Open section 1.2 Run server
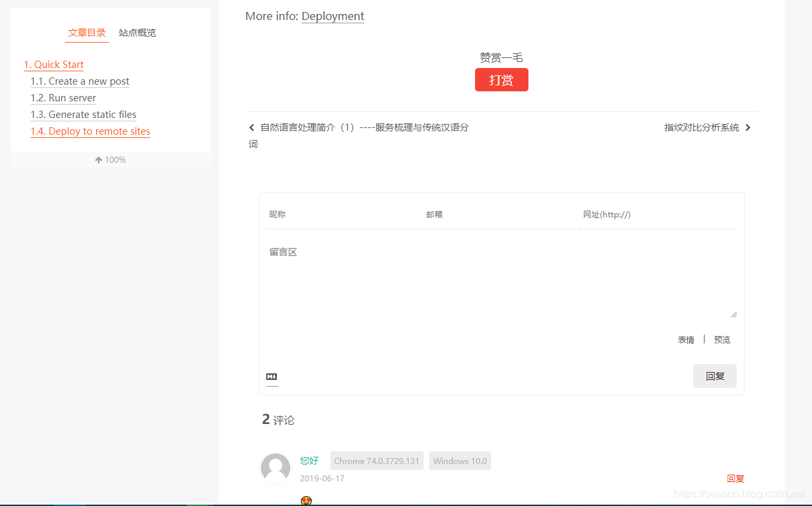The image size is (812, 506). click(63, 98)
